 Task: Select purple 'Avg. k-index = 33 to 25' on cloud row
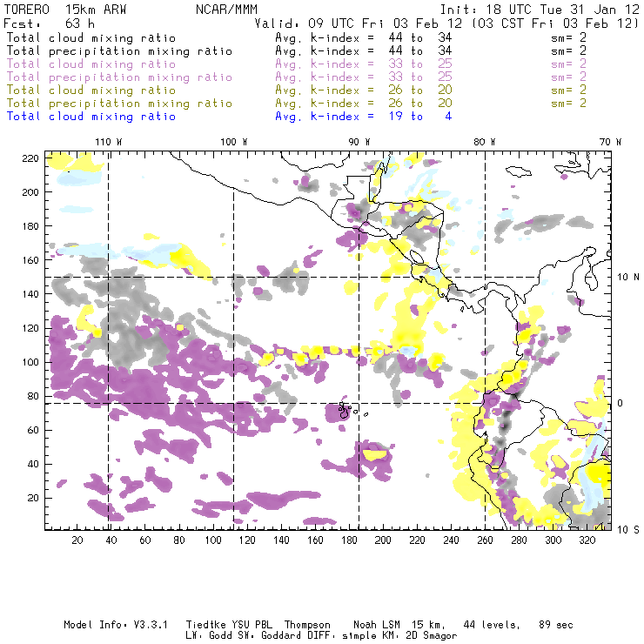[x=364, y=64]
